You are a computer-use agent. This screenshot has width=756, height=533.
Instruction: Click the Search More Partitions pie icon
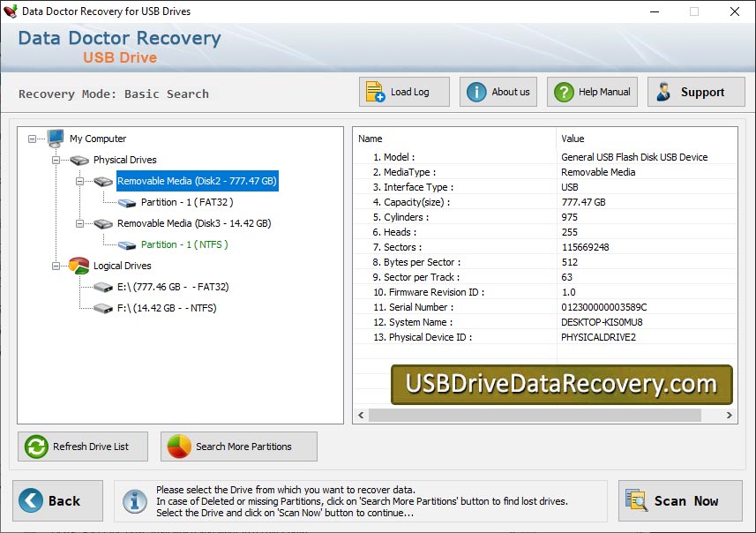click(176, 447)
